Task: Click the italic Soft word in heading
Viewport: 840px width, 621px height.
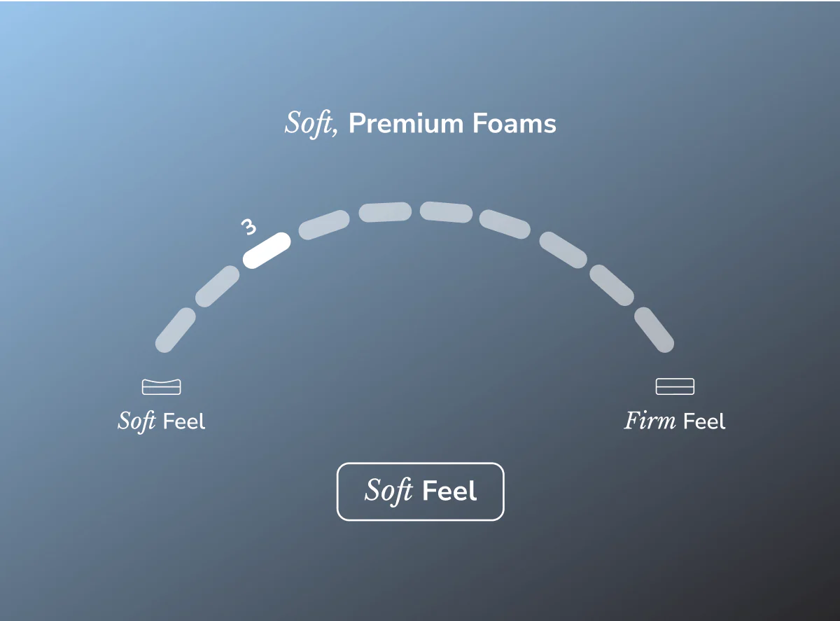Action: pos(312,124)
